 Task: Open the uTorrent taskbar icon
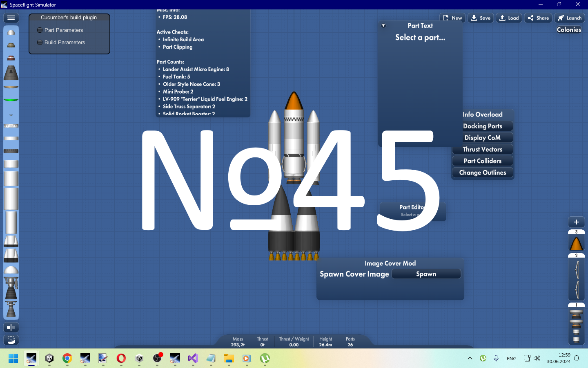[265, 359]
